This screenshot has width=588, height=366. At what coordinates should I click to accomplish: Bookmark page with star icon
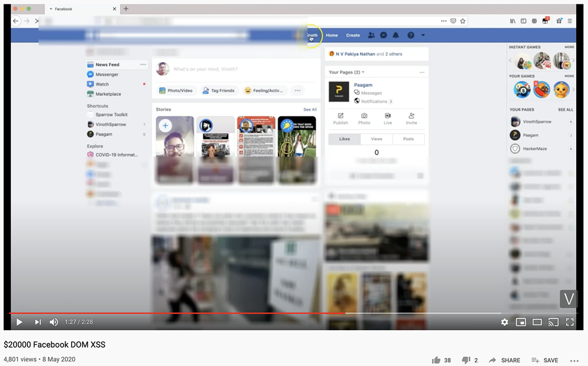pyautogui.click(x=463, y=21)
